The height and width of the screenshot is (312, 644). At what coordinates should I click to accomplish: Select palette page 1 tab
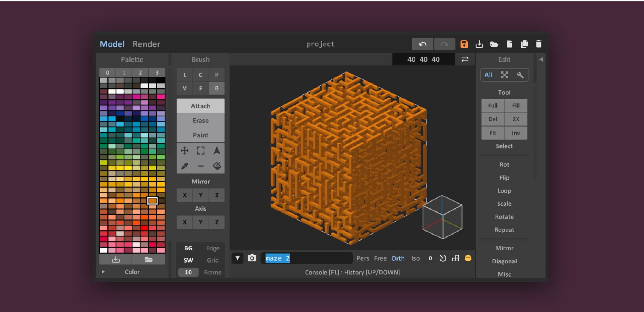point(124,73)
